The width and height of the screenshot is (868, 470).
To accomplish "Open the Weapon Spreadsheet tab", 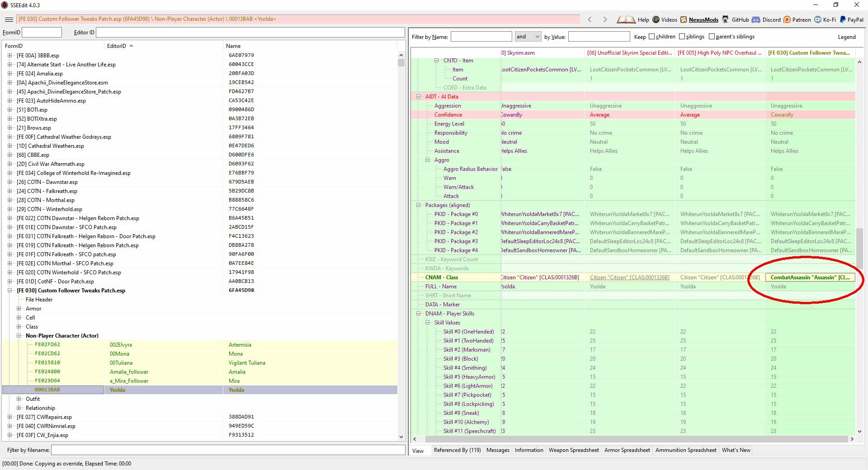I will coord(574,450).
